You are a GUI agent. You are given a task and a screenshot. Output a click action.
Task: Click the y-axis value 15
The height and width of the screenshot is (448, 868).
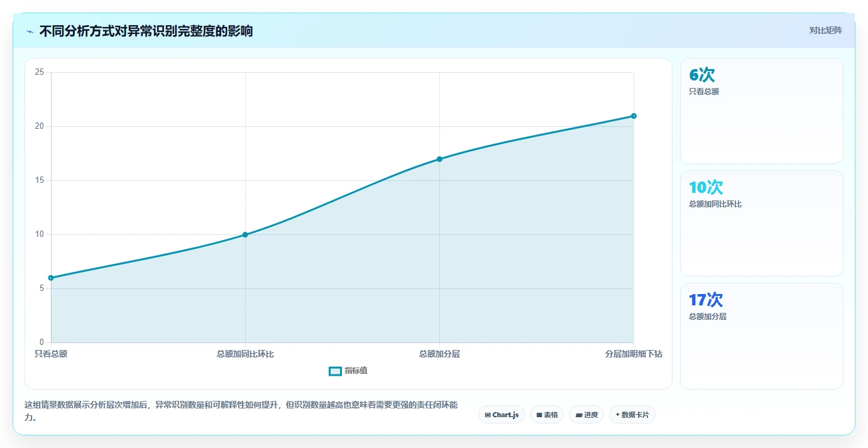tap(40, 180)
